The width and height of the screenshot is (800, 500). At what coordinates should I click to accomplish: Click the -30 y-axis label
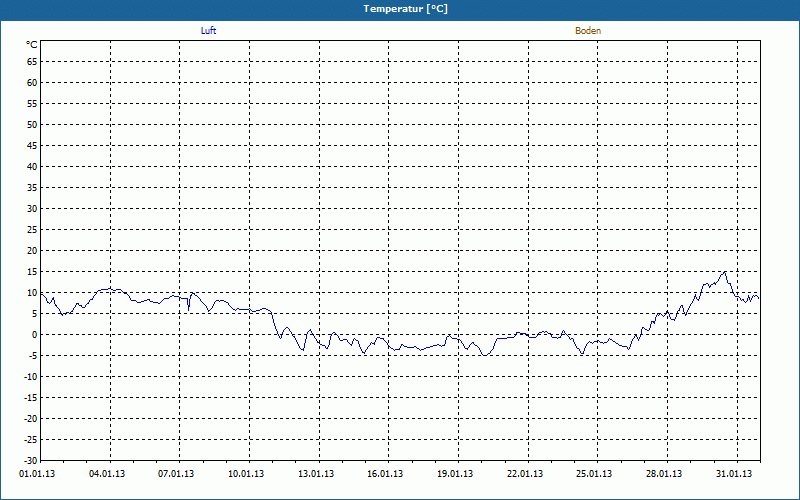[31, 461]
